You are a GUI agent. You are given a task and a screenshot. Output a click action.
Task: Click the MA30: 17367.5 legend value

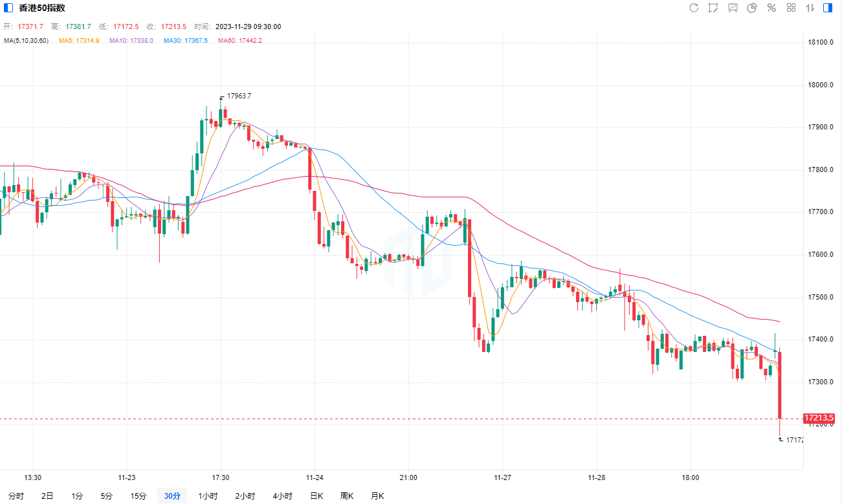(x=186, y=40)
